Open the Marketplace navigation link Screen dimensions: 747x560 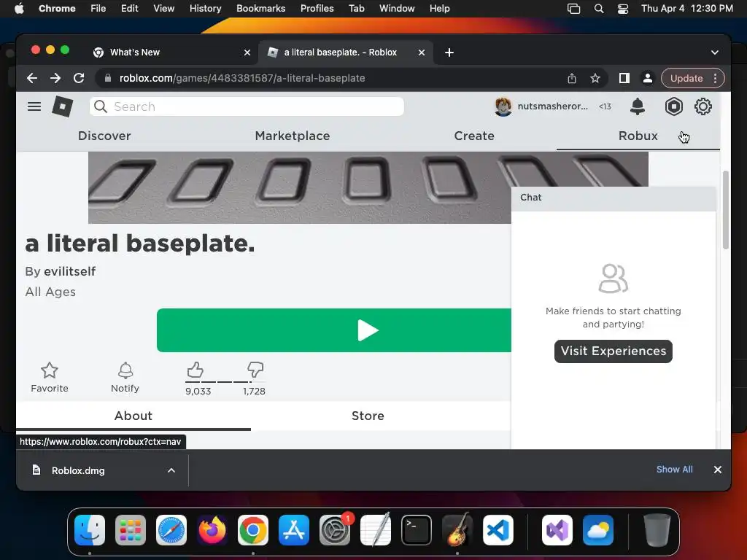tap(293, 136)
